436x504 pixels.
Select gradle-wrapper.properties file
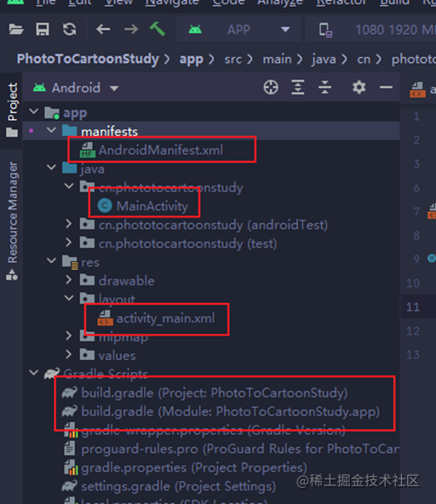click(x=213, y=431)
